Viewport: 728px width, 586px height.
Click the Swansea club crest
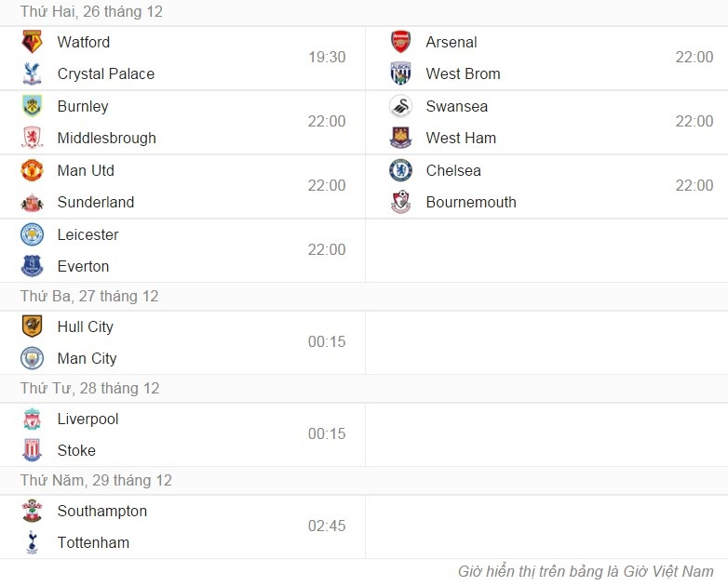pos(400,106)
